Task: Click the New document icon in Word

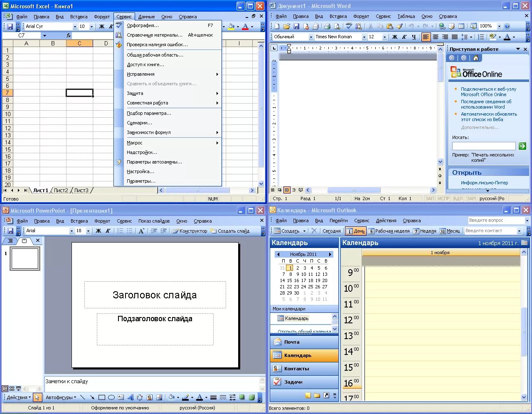Action: pyautogui.click(x=277, y=26)
